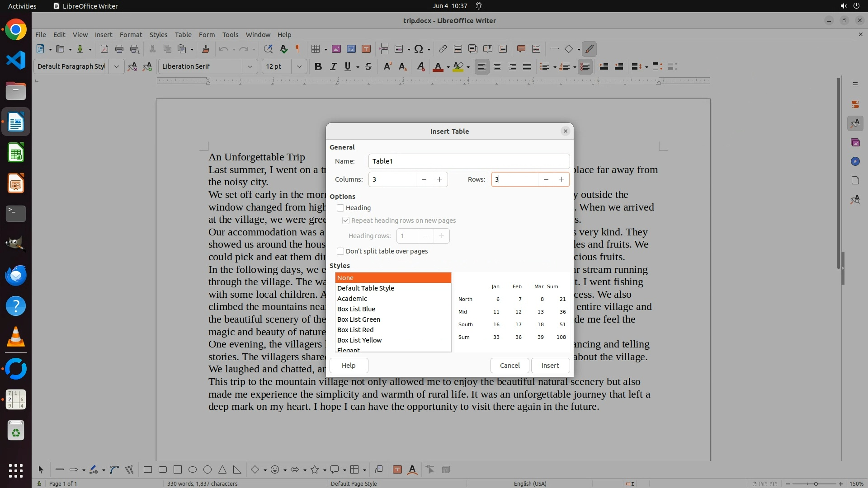Select the Ellipse shape tool
This screenshot has width=868, height=488.
coord(193,470)
